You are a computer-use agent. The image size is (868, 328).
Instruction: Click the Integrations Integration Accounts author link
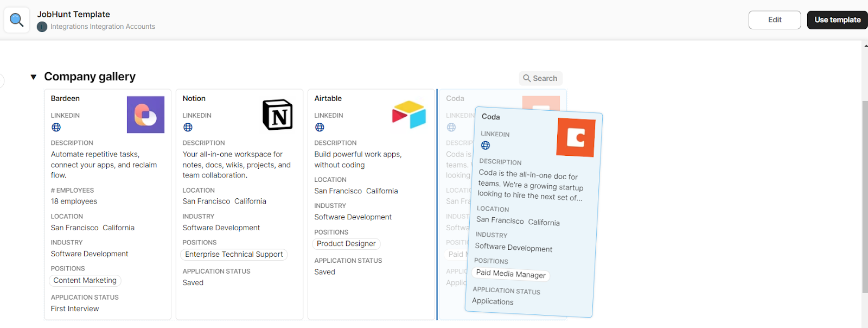(x=103, y=27)
